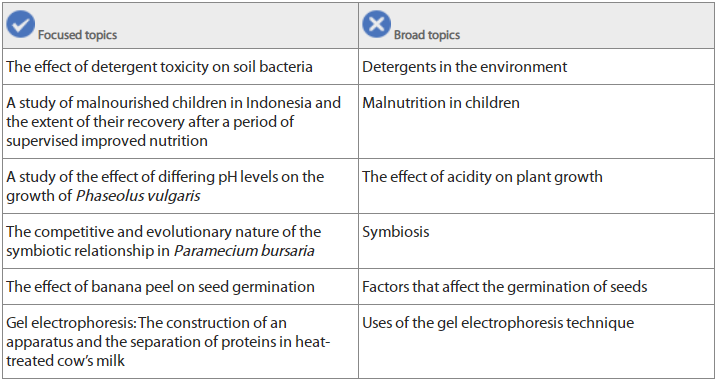Click the words 'treated cow's milk'
Image resolution: width=717 pixels, height=381 pixels.
(x=65, y=360)
